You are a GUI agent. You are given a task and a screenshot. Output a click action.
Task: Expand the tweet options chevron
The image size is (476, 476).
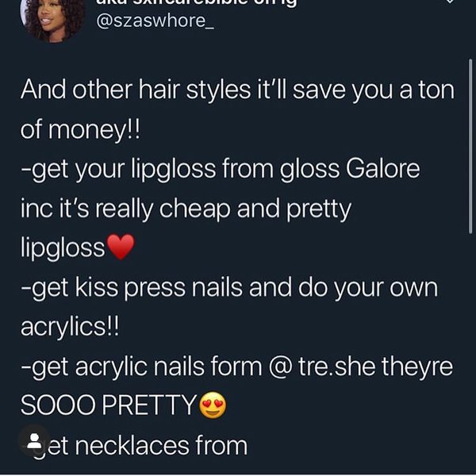[x=450, y=2]
